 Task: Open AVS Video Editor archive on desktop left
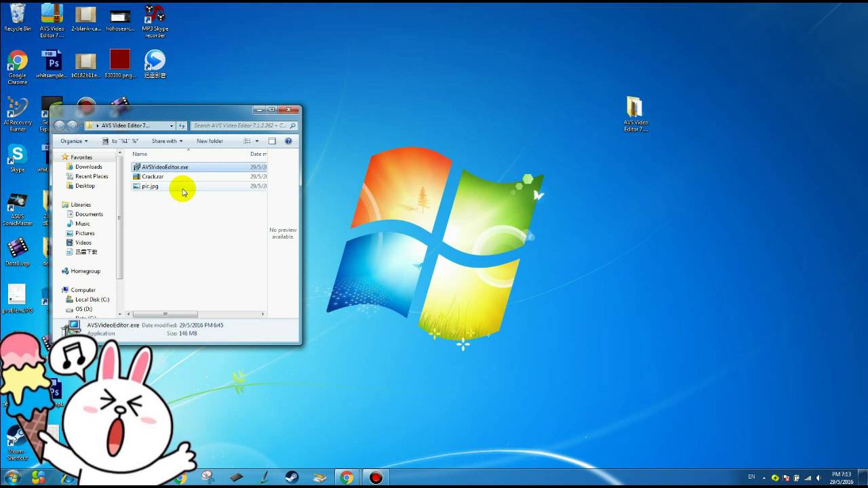[52, 20]
